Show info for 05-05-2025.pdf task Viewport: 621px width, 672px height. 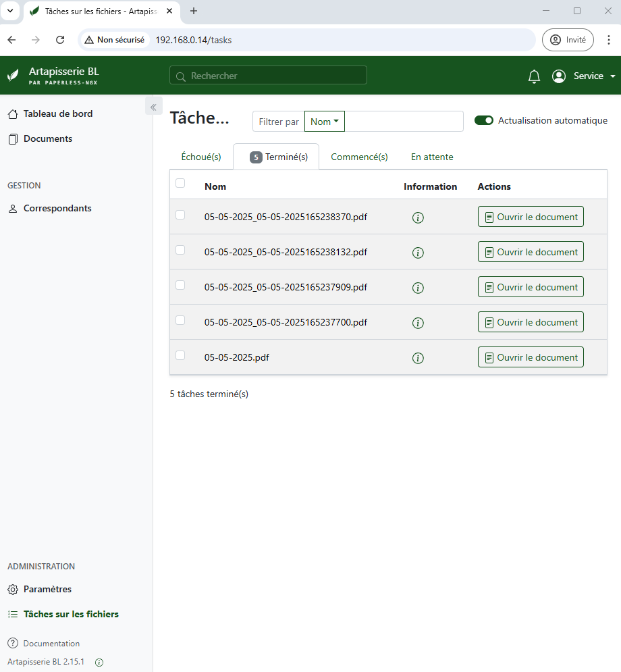(x=418, y=358)
